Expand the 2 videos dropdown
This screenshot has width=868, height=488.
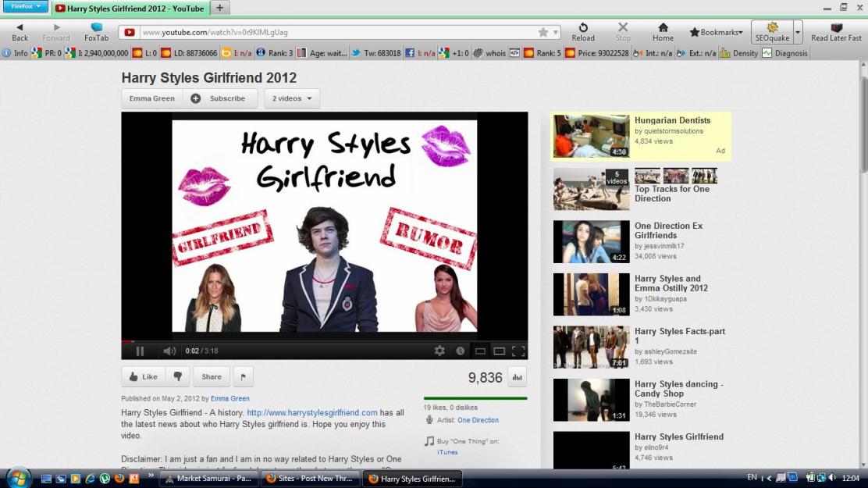point(292,98)
